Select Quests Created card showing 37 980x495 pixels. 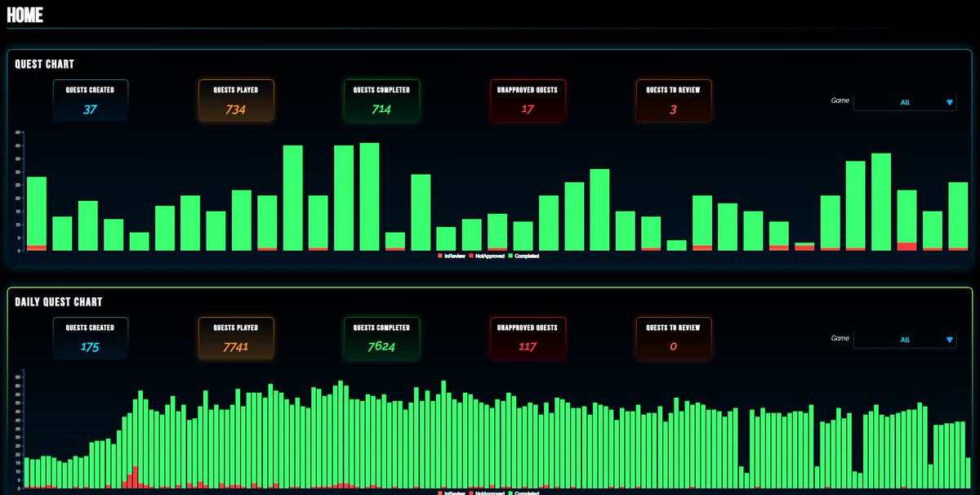[x=91, y=100]
